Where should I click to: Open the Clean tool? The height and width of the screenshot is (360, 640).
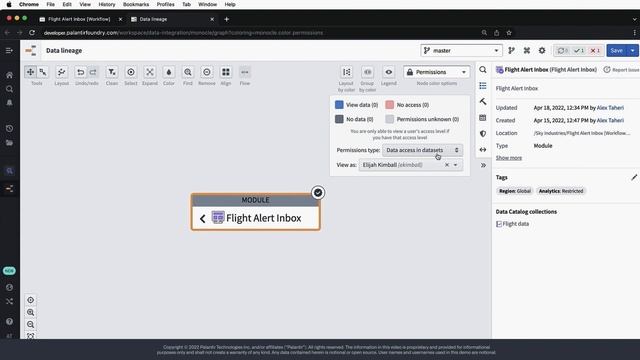point(112,72)
